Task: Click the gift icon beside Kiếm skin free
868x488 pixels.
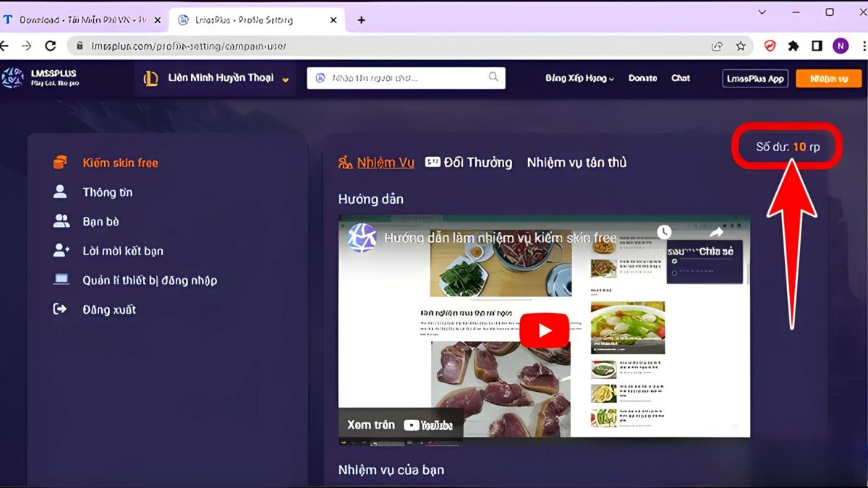Action: (x=59, y=162)
